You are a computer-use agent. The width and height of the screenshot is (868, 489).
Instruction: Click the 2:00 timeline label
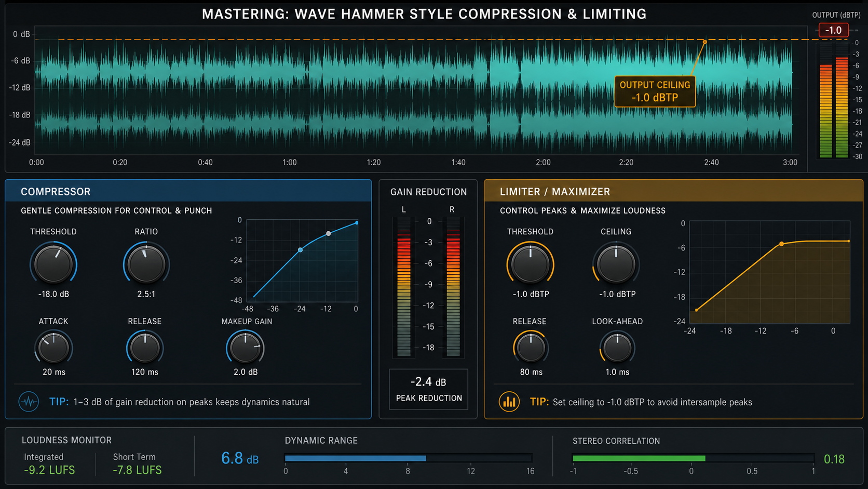coord(543,162)
